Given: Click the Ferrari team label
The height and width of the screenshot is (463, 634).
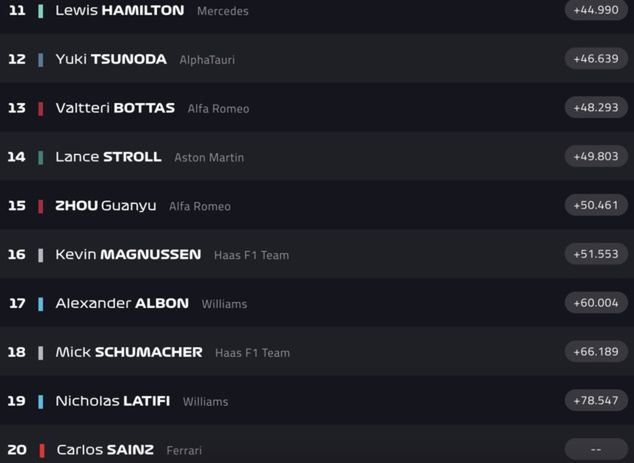Looking at the screenshot, I should pyautogui.click(x=184, y=451).
